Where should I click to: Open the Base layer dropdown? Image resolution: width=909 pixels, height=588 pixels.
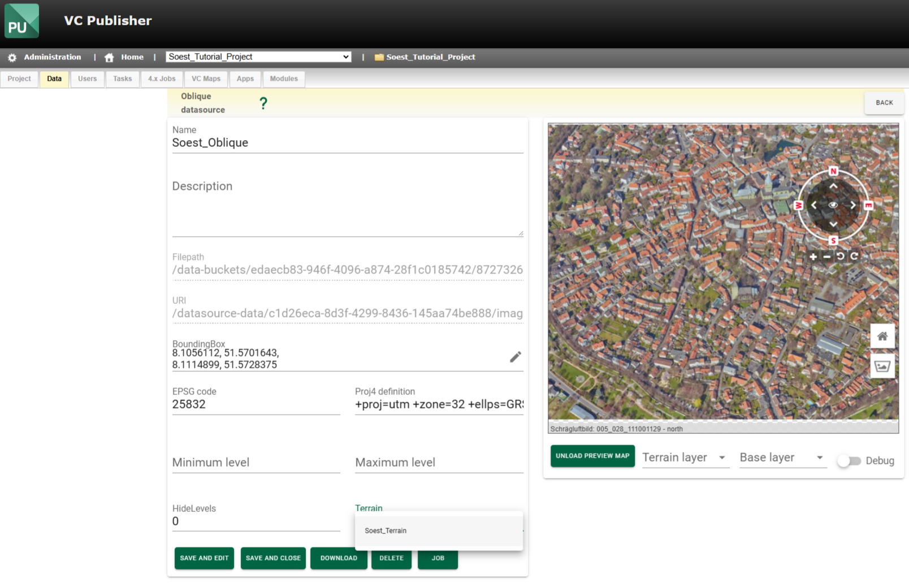point(782,458)
